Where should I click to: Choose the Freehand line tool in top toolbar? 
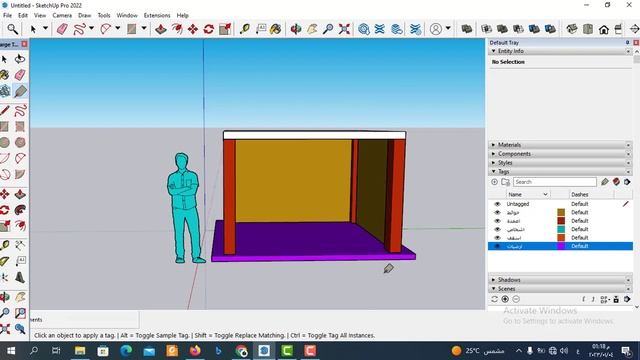tap(80, 29)
